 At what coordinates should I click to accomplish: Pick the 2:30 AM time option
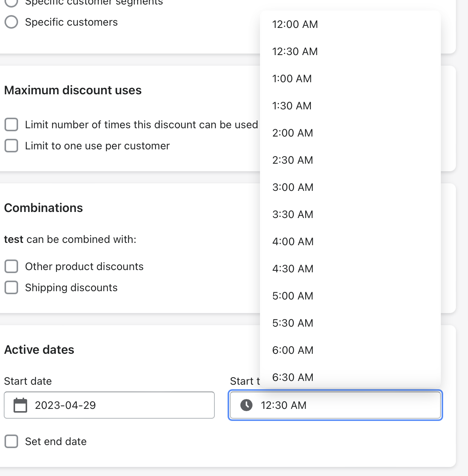coord(293,160)
